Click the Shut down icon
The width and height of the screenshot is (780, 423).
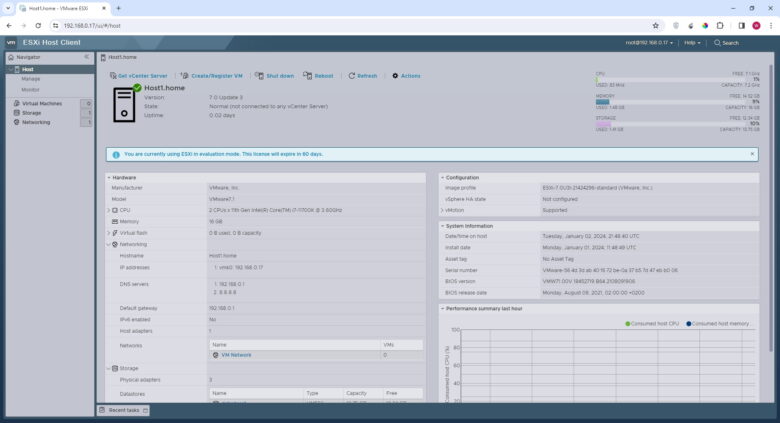click(259, 76)
